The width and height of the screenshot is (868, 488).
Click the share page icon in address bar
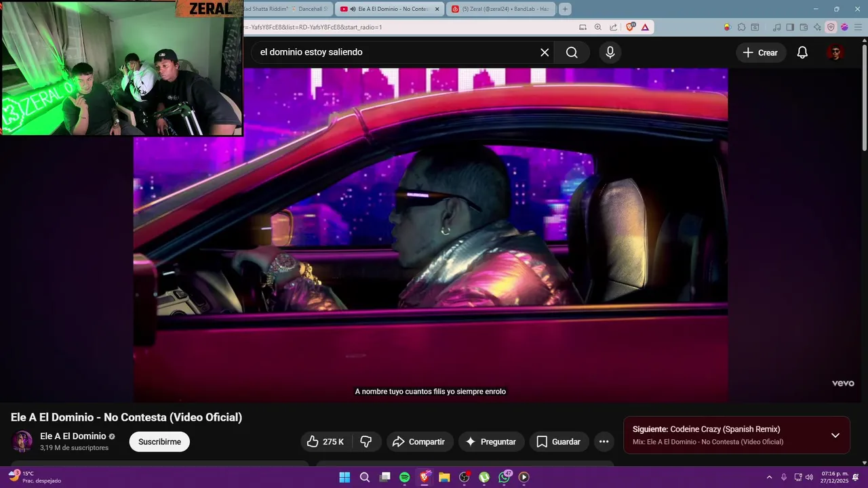pyautogui.click(x=613, y=27)
